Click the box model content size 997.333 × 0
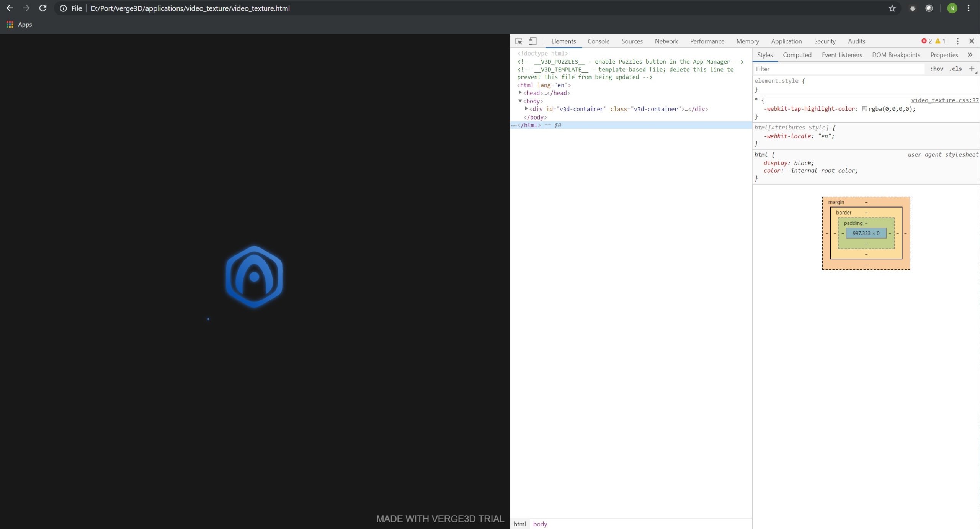The image size is (980, 529). point(866,233)
